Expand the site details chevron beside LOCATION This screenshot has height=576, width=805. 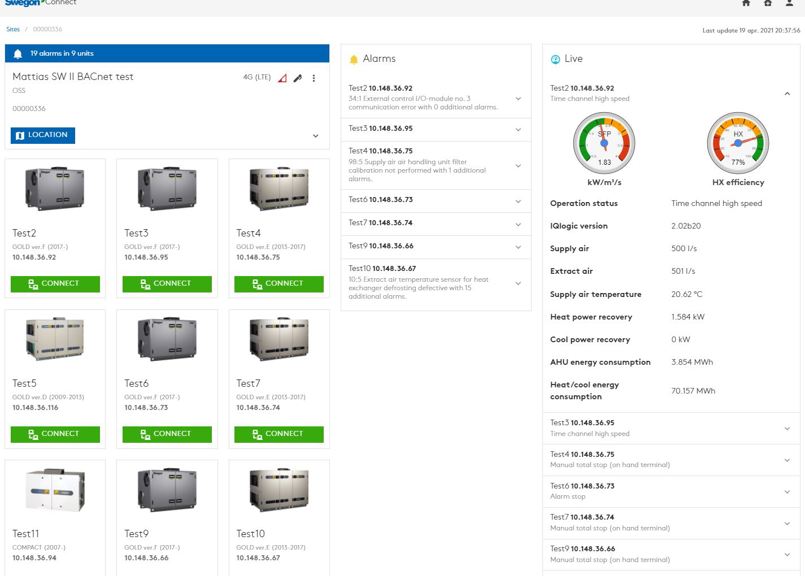315,136
